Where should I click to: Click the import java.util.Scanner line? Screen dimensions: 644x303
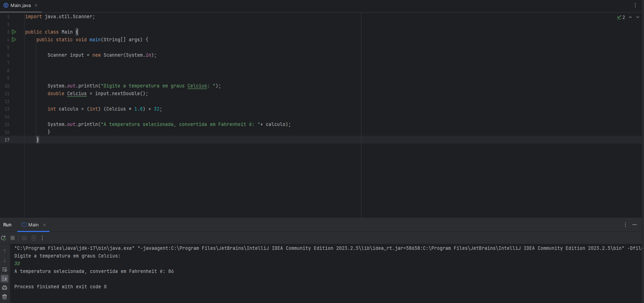pyautogui.click(x=60, y=16)
